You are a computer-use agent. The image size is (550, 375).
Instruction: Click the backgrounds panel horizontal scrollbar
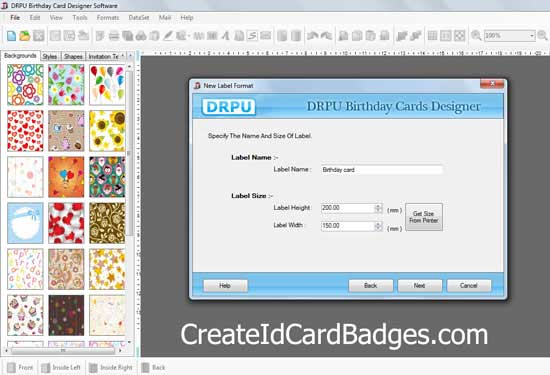(63, 350)
